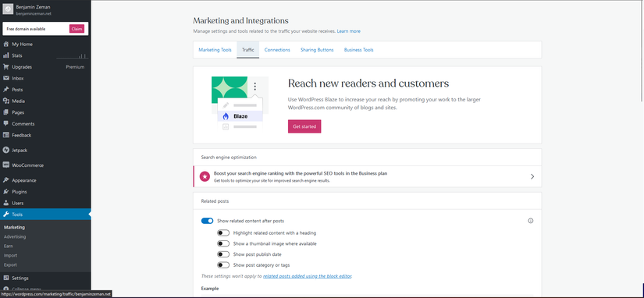Open Users via its person icon
Screen dimensions: 644x298
(5, 203)
